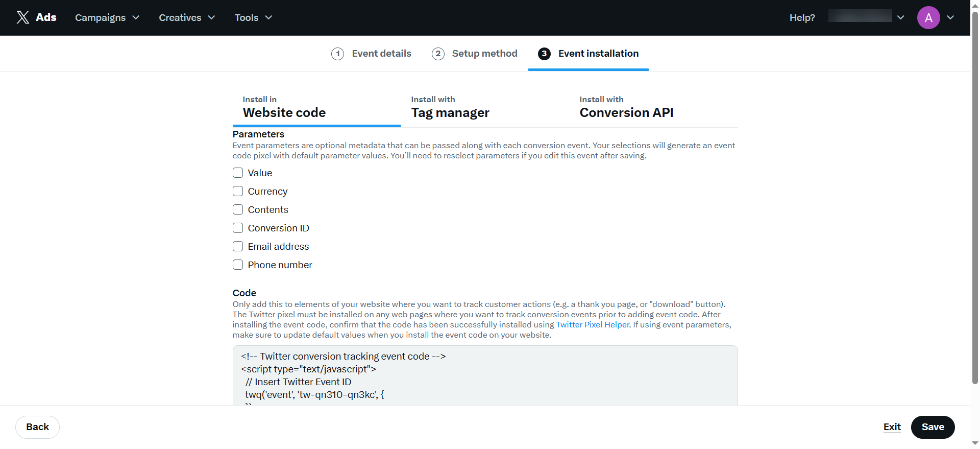Check the Phone number checkbox
980x449 pixels.
(238, 265)
